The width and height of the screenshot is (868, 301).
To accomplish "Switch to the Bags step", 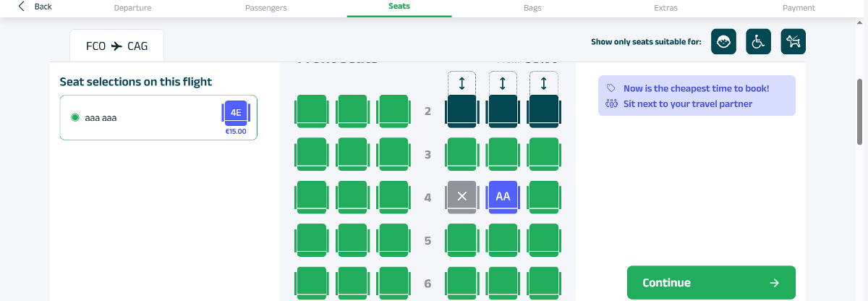I will tap(532, 8).
